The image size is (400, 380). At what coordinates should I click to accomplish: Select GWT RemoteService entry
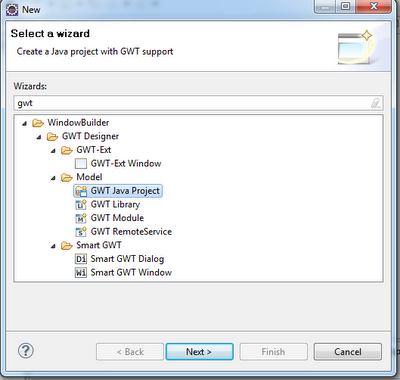click(131, 232)
